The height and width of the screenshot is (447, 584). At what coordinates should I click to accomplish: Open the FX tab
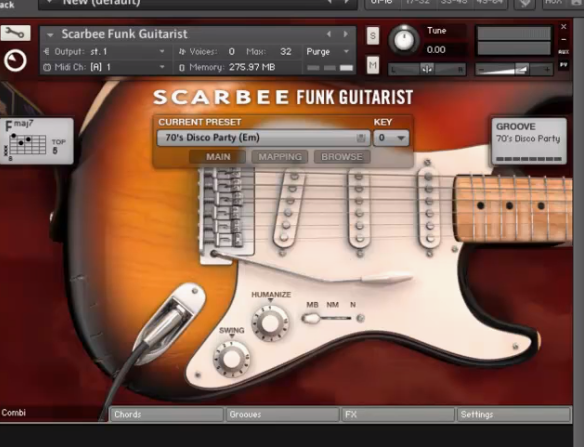pyautogui.click(x=398, y=415)
